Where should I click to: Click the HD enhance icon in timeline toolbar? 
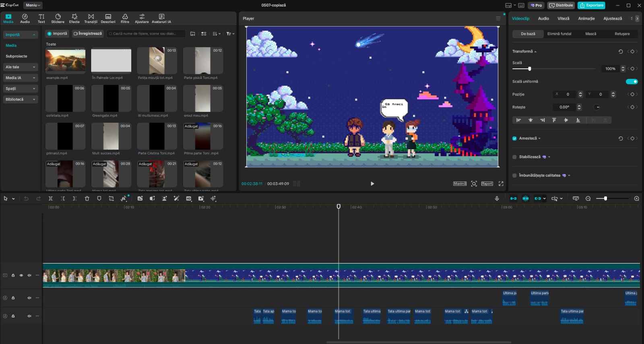189,198
